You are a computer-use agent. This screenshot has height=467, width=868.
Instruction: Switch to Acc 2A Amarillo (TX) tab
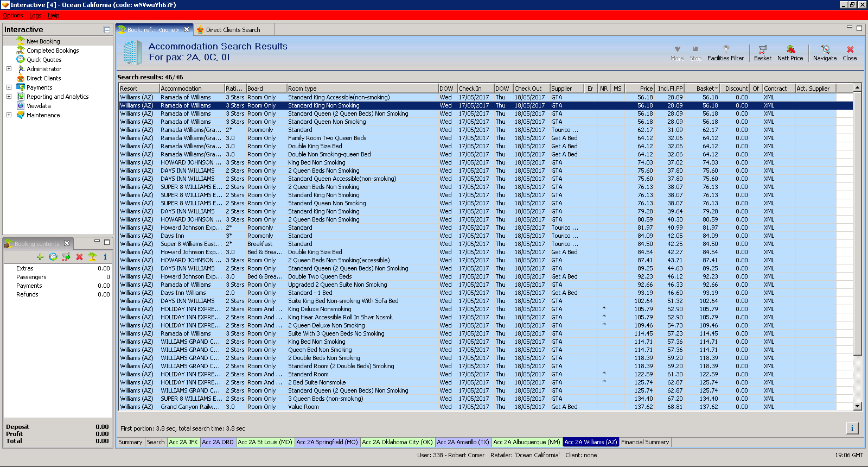pos(463,442)
